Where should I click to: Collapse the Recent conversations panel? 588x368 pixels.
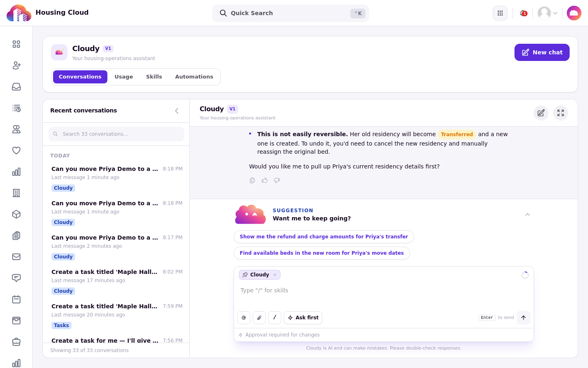[177, 111]
